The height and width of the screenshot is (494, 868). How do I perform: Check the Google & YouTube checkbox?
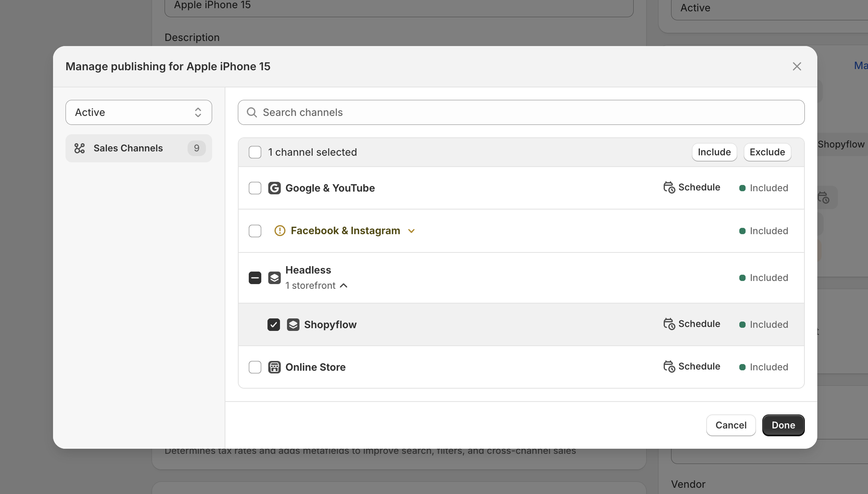coord(255,188)
